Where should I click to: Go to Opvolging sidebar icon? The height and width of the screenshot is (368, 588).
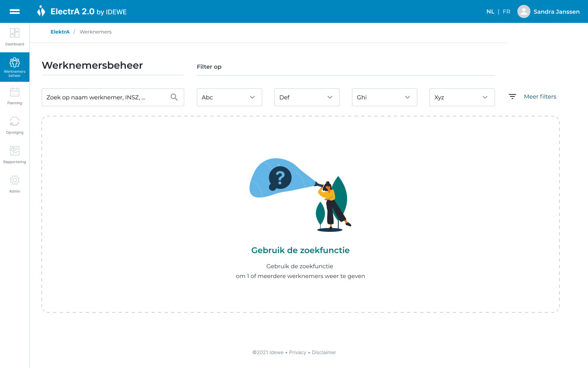pos(15,121)
